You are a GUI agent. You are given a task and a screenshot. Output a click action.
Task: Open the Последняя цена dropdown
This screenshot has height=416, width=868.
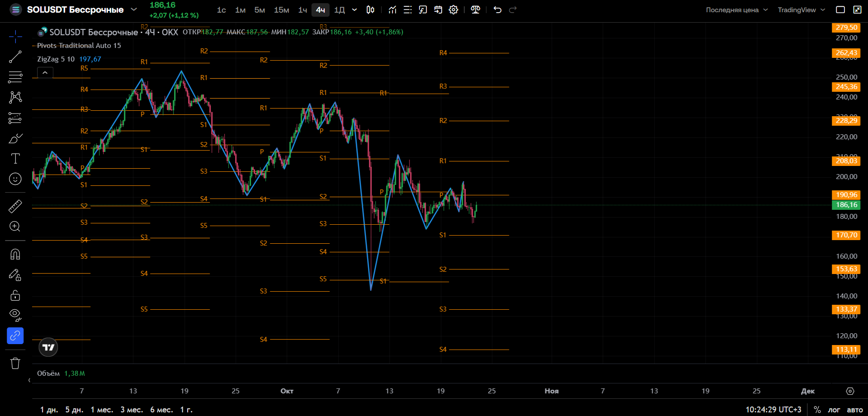pos(737,10)
